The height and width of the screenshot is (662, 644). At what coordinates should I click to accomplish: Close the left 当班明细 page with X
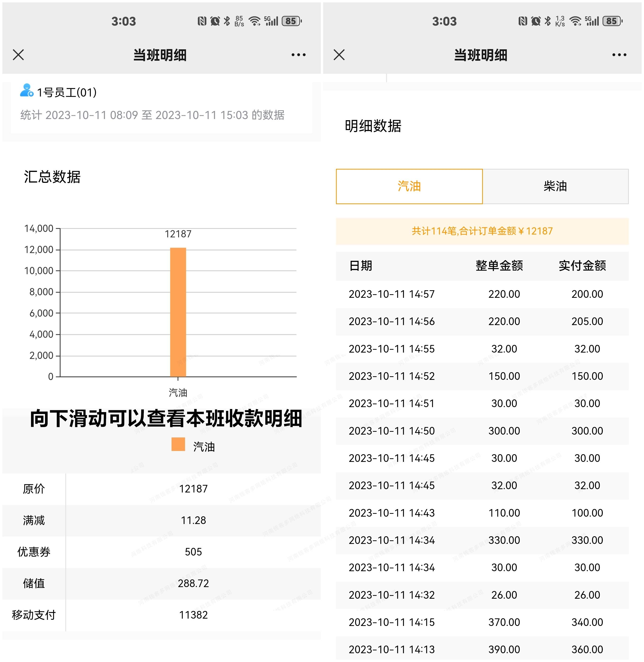tap(18, 55)
